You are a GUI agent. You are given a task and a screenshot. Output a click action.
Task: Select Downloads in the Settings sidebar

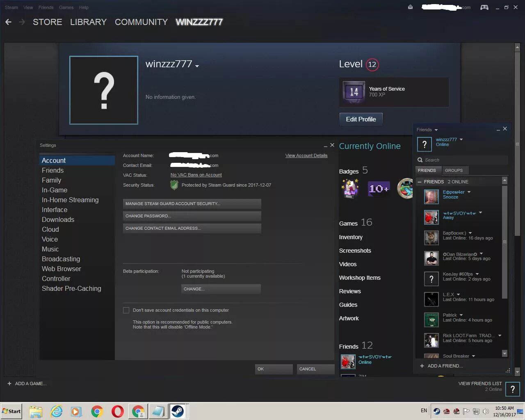tap(58, 219)
